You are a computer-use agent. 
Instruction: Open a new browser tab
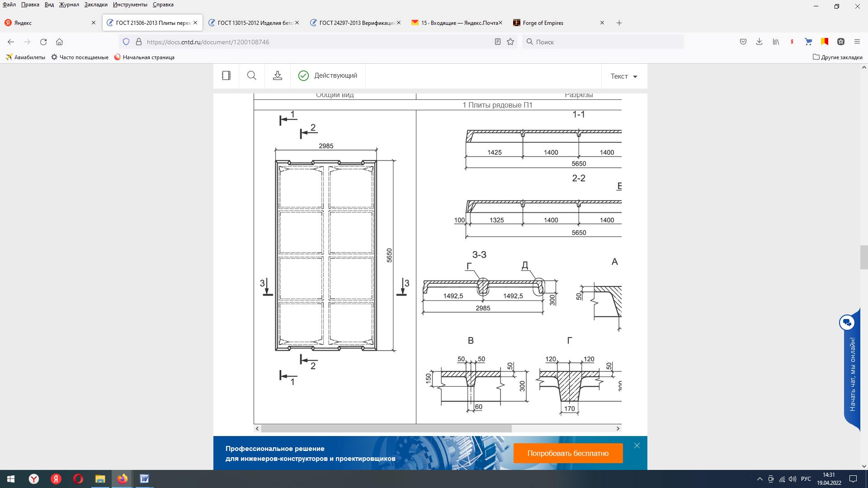point(619,23)
